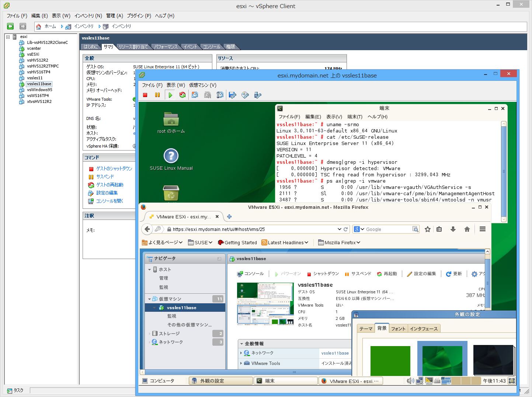Expand the ネットワーク row in 全般情報

tap(241, 353)
